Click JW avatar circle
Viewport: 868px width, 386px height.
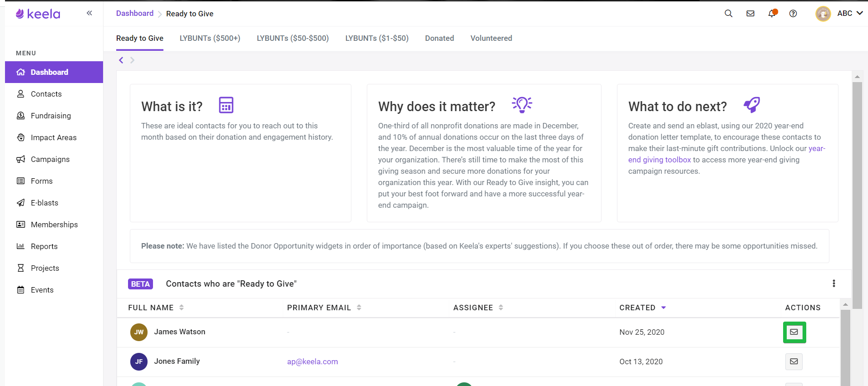click(139, 332)
